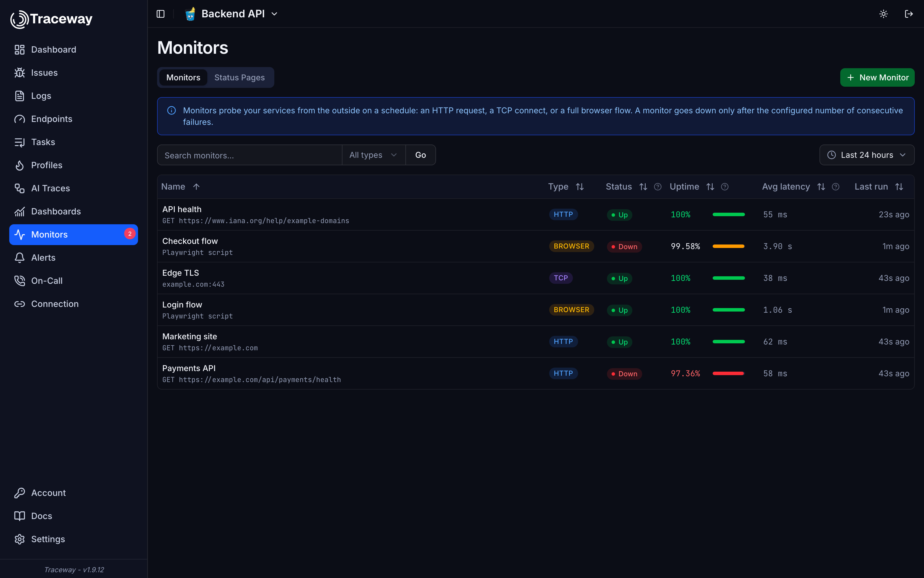This screenshot has height=578, width=924.
Task: Click the Go search button
Action: point(420,155)
